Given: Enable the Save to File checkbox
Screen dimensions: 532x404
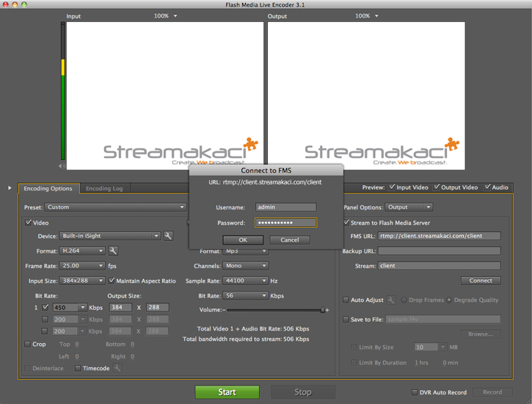Looking at the screenshot, I should tap(346, 320).
